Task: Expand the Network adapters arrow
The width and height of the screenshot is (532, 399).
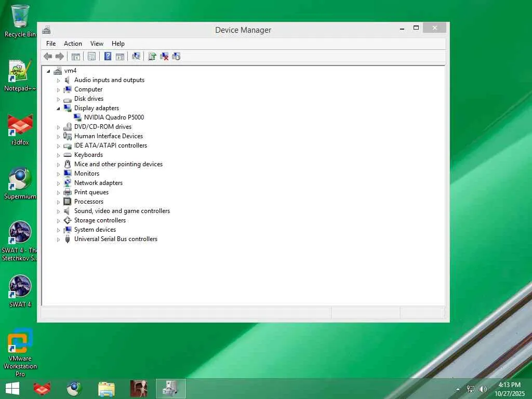Action: point(58,183)
